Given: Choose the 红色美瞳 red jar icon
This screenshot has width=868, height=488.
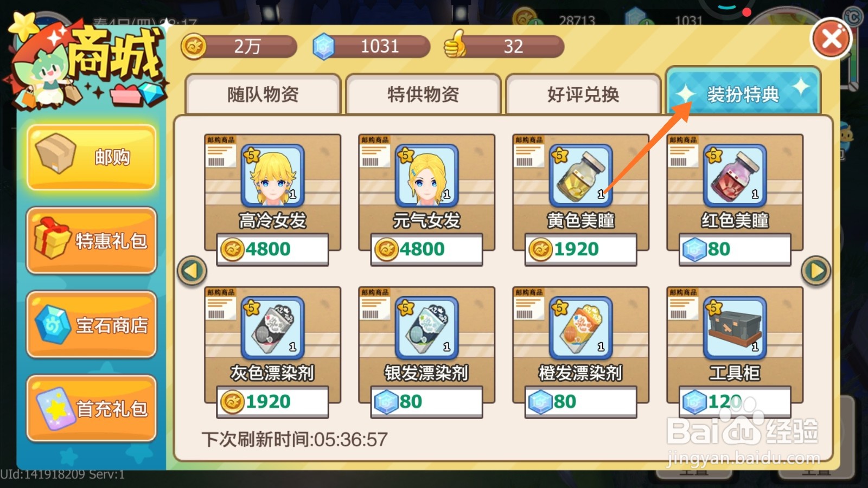Looking at the screenshot, I should click(735, 176).
